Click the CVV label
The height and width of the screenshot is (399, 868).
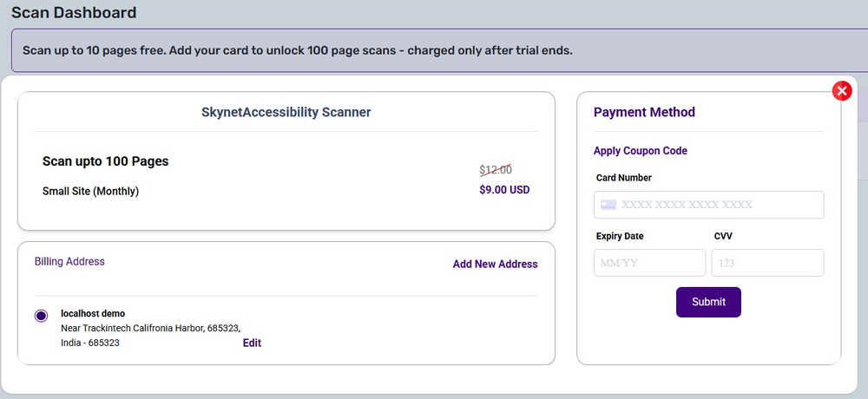[x=724, y=236]
